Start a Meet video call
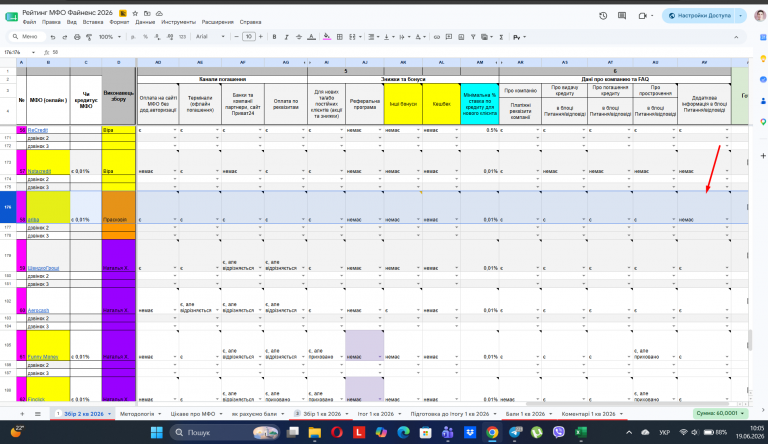The width and height of the screenshot is (768, 444). pyautogui.click(x=643, y=16)
